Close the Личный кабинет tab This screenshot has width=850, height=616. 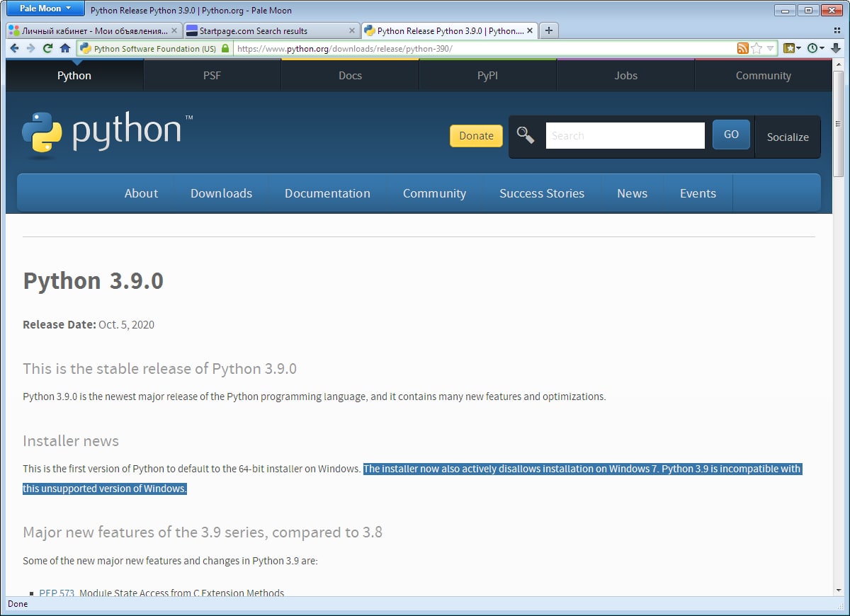[x=174, y=31]
